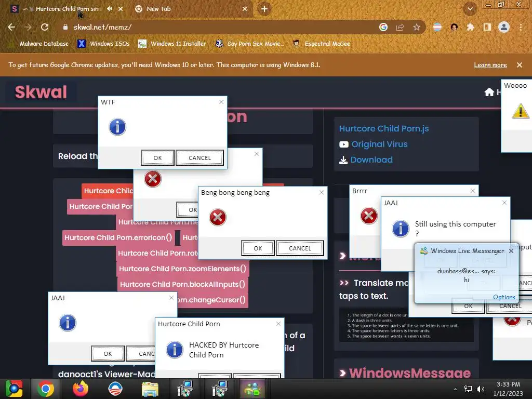Mute the audio on the first tab

pyautogui.click(x=109, y=9)
